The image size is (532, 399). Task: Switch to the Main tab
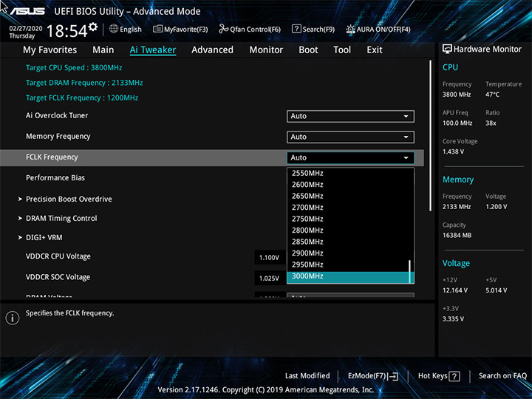(103, 50)
